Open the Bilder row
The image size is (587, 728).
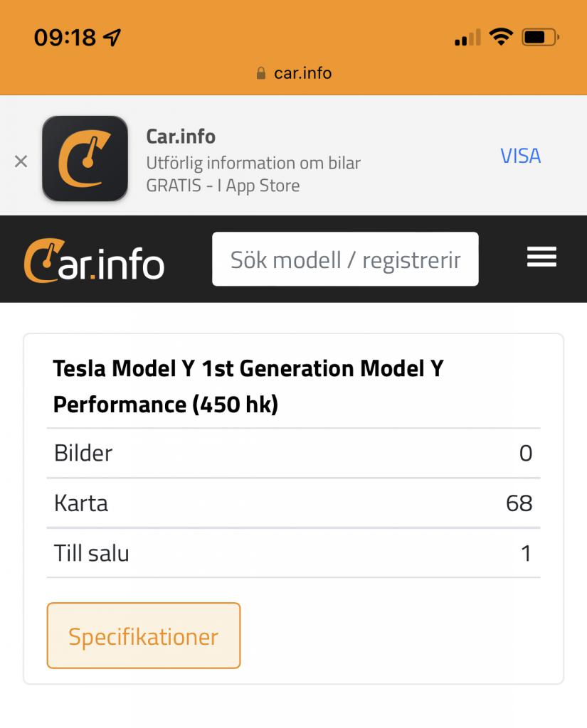pos(293,453)
